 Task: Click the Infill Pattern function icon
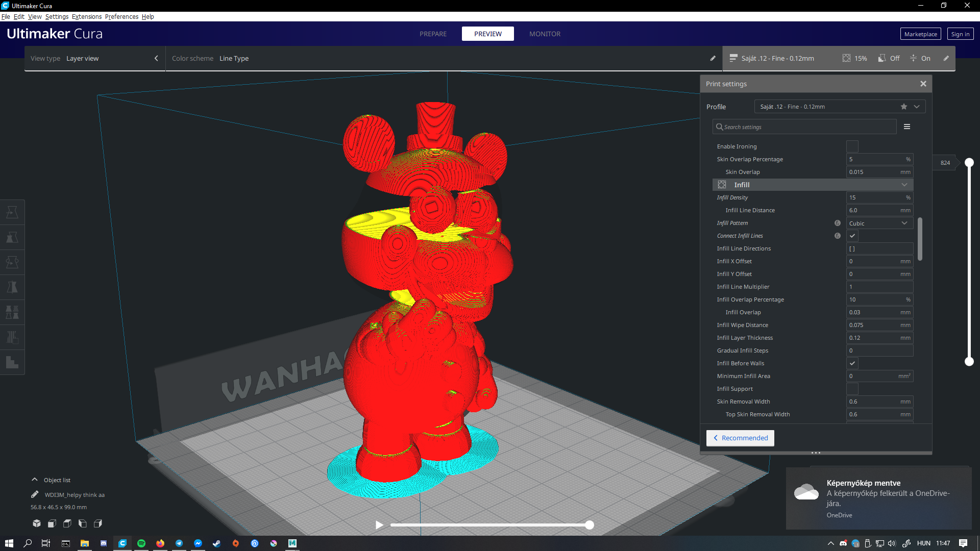tap(838, 223)
